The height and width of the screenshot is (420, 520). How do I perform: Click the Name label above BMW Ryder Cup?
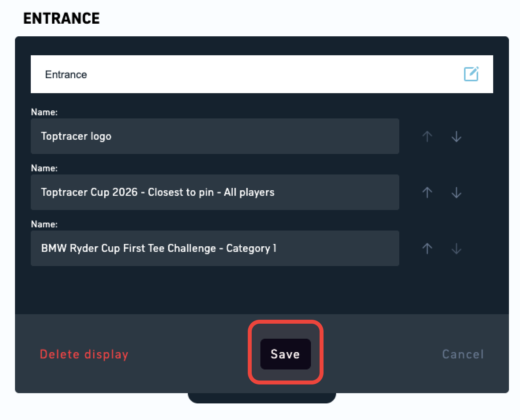(x=44, y=224)
